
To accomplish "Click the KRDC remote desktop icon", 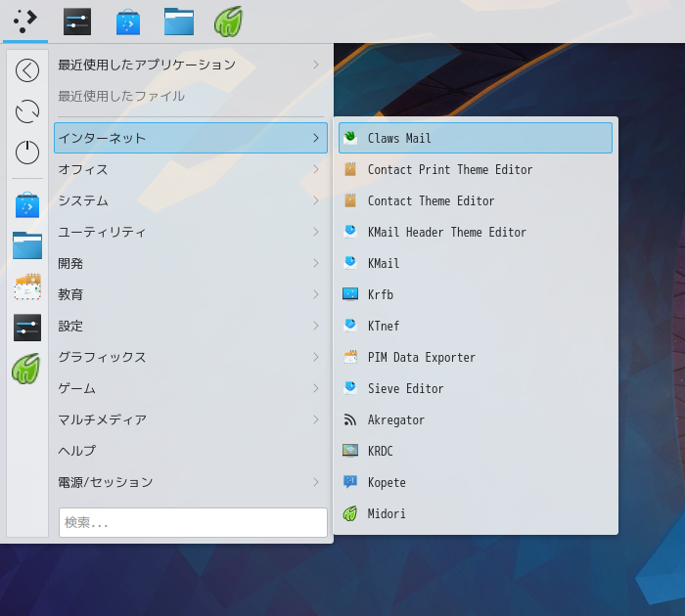I will 350,451.
